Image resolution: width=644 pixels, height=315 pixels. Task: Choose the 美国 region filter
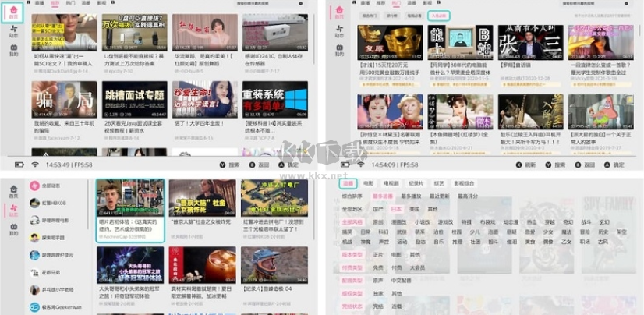pyautogui.click(x=415, y=209)
